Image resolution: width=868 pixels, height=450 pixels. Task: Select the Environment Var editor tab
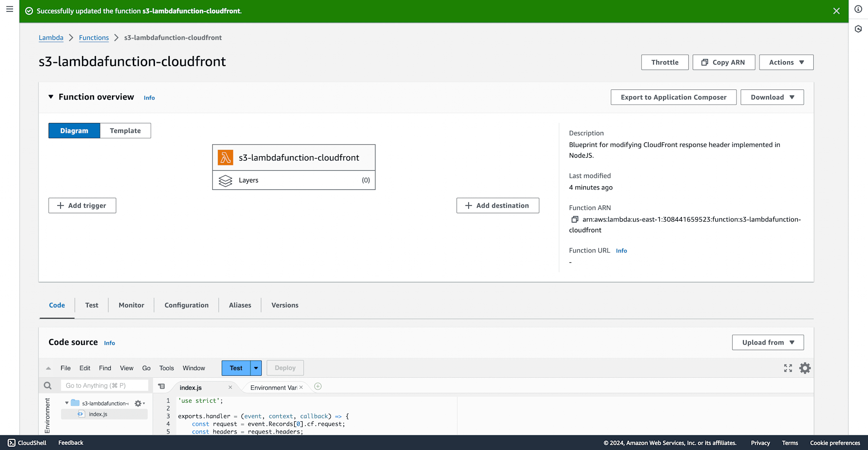coord(273,387)
